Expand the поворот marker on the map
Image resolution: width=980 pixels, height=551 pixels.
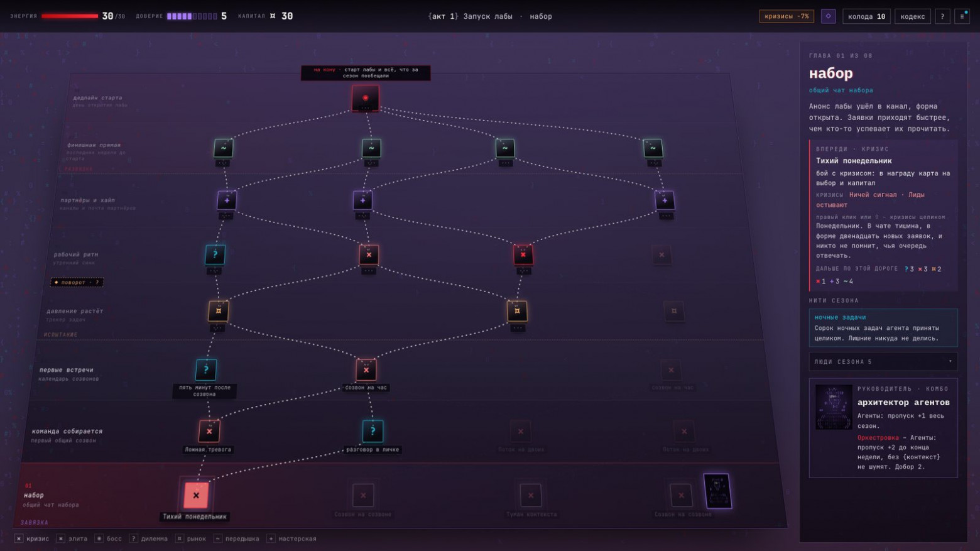pos(77,282)
